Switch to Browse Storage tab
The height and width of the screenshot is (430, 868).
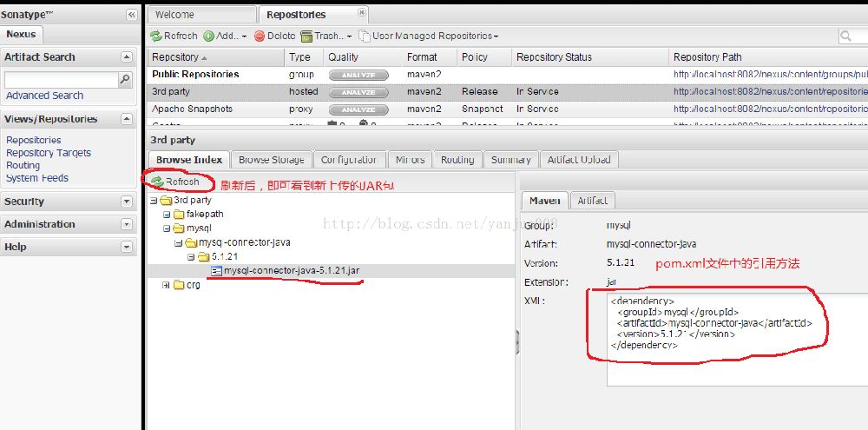tap(271, 160)
